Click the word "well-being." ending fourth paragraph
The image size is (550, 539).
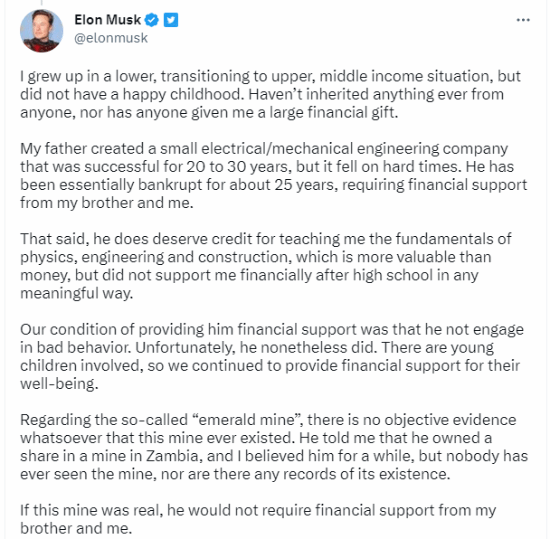[59, 384]
